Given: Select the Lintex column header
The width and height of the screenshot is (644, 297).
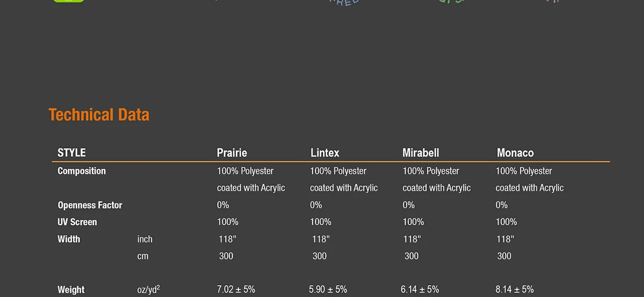Looking at the screenshot, I should (325, 153).
